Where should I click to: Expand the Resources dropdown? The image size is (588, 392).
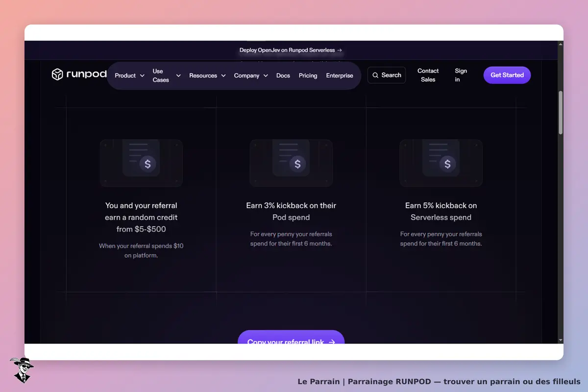[x=208, y=75]
